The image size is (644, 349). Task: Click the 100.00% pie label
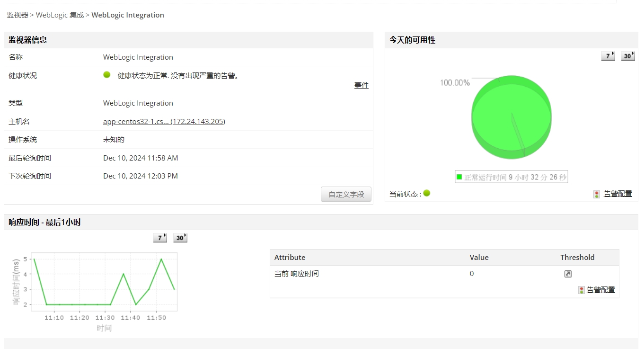pos(455,83)
